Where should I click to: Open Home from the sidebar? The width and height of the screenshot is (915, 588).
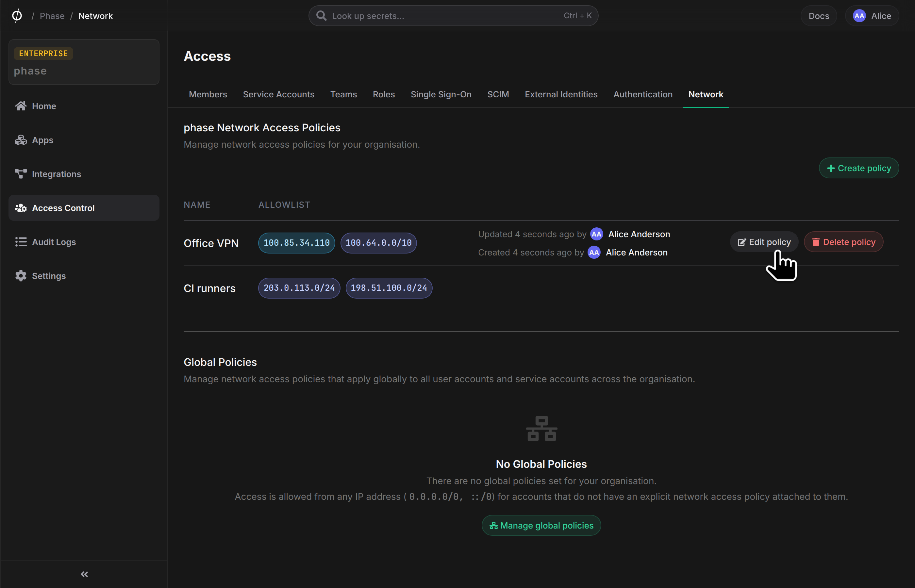tap(84, 106)
